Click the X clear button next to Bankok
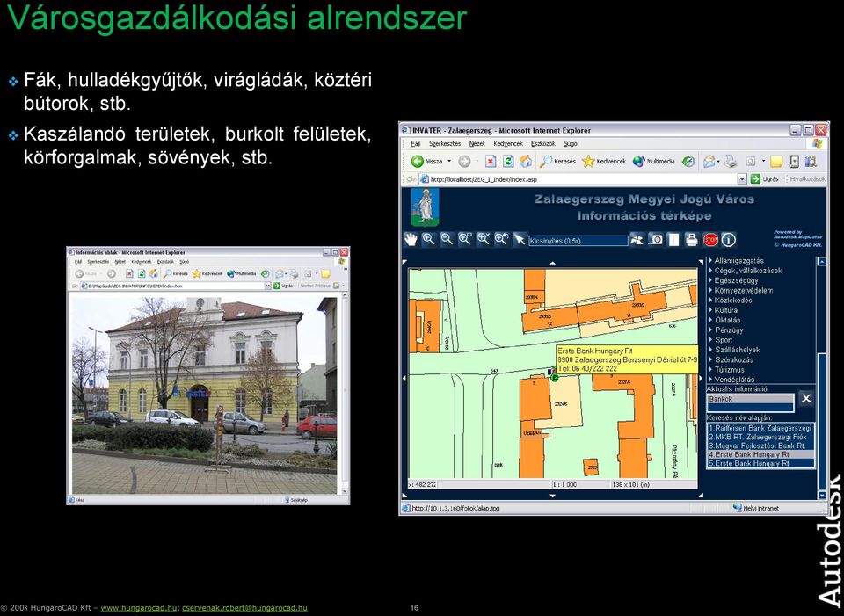 [x=806, y=399]
